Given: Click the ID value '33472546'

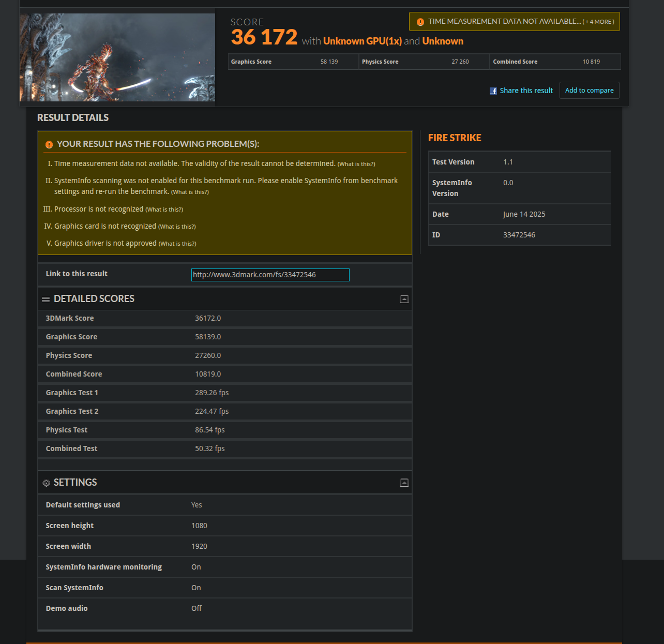Looking at the screenshot, I should click(519, 235).
